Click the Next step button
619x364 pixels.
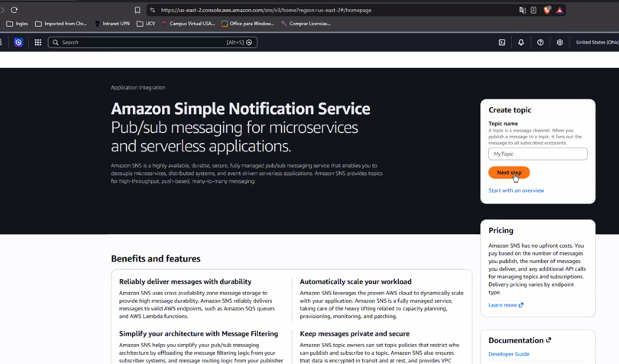tap(509, 173)
